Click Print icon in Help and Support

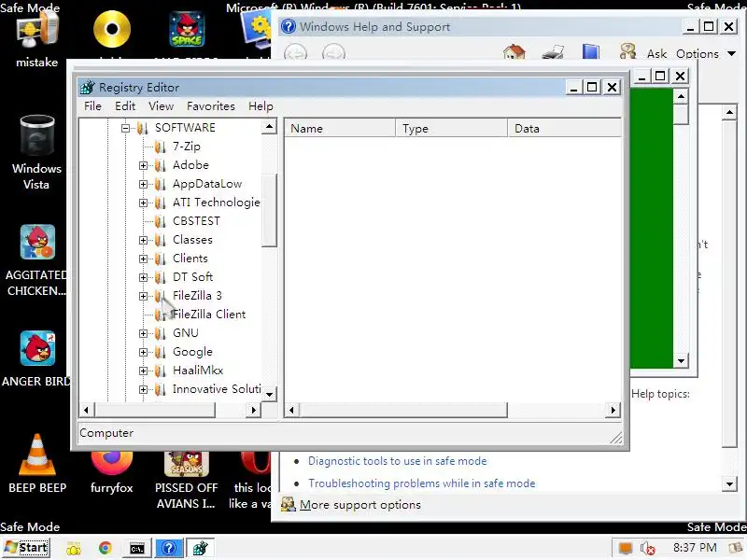click(553, 51)
